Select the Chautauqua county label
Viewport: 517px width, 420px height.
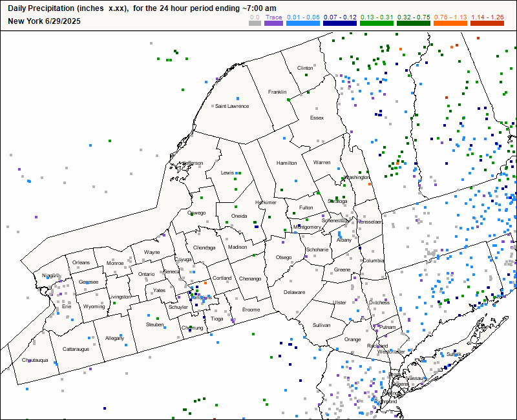(x=35, y=360)
